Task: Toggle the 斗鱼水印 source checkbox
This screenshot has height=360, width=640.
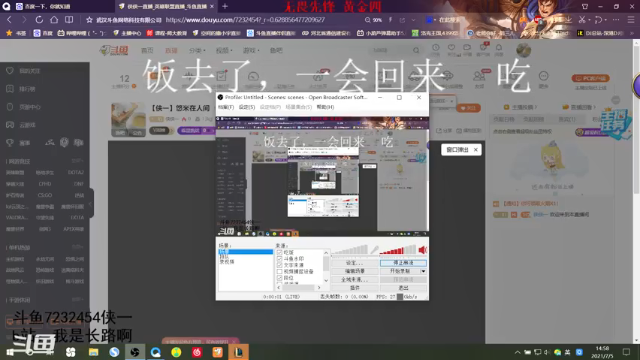Action: pyautogui.click(x=280, y=259)
